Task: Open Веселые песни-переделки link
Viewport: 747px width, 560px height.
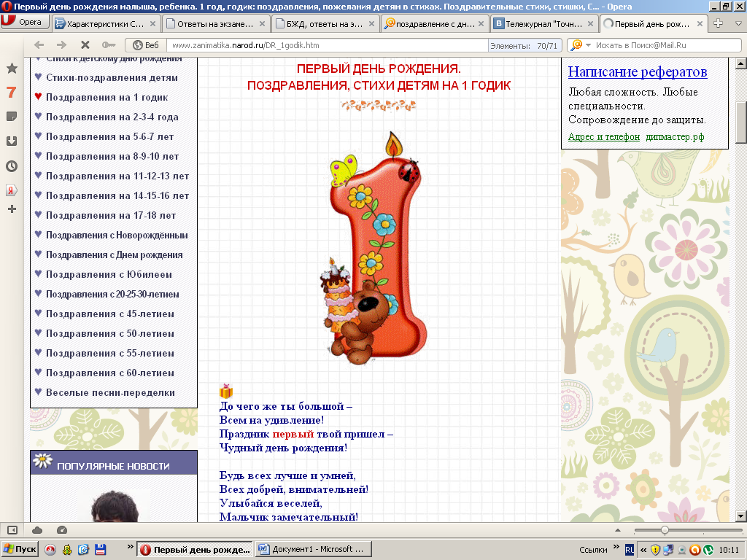Action: click(x=110, y=393)
